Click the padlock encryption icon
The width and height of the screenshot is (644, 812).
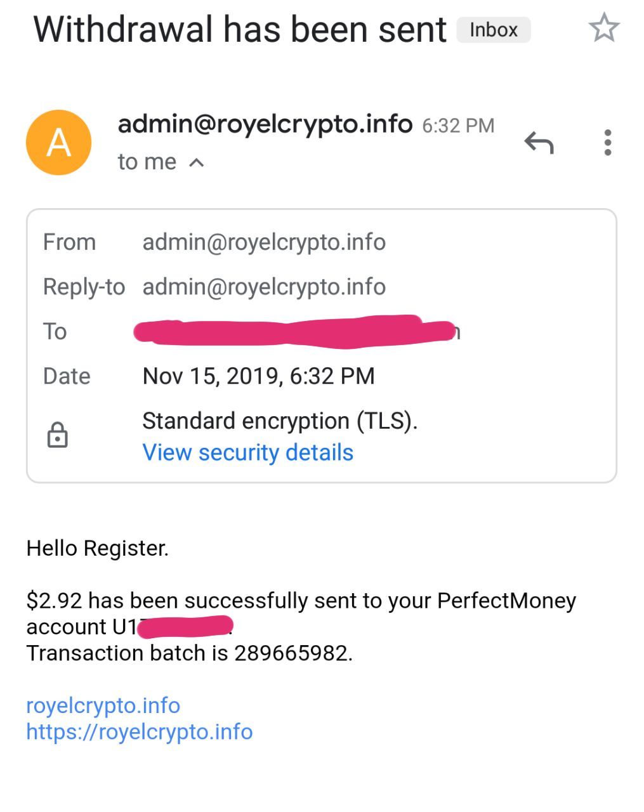coord(57,435)
